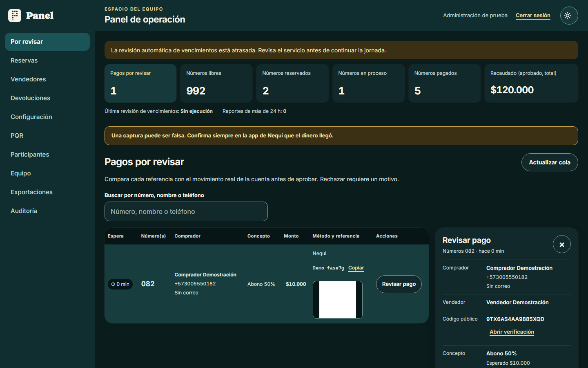Open the Abrir verificación link
Viewport: 588px width, 368px height.
click(512, 332)
